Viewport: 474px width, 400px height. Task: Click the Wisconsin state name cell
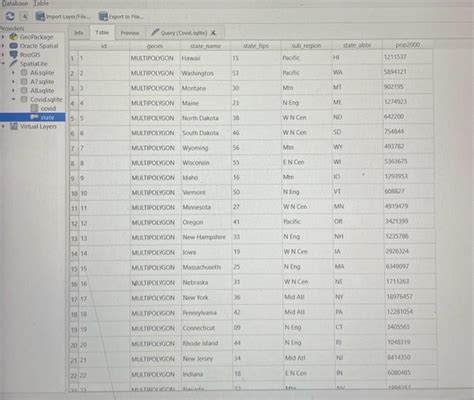point(206,163)
